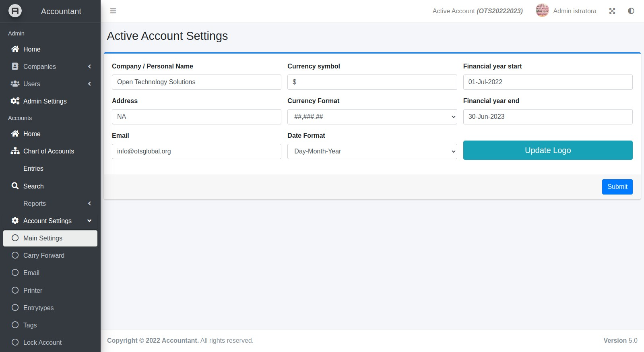Click the Admin istratora user avatar

[x=542, y=11]
